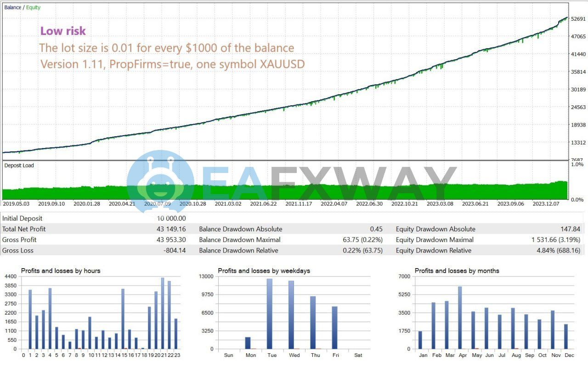
Task: Click the 'Equity Drawdown Absolute' label
Action: click(435, 229)
